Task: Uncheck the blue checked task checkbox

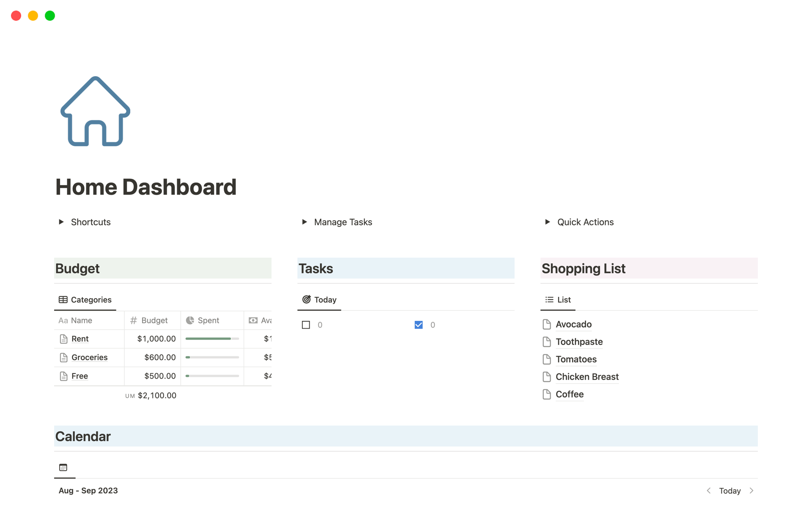Action: [418, 324]
